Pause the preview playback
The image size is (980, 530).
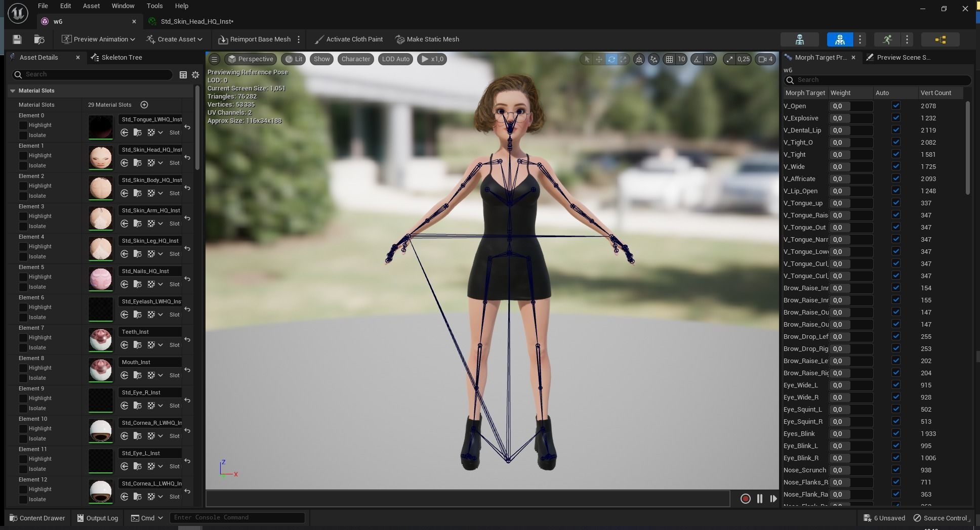[760, 499]
